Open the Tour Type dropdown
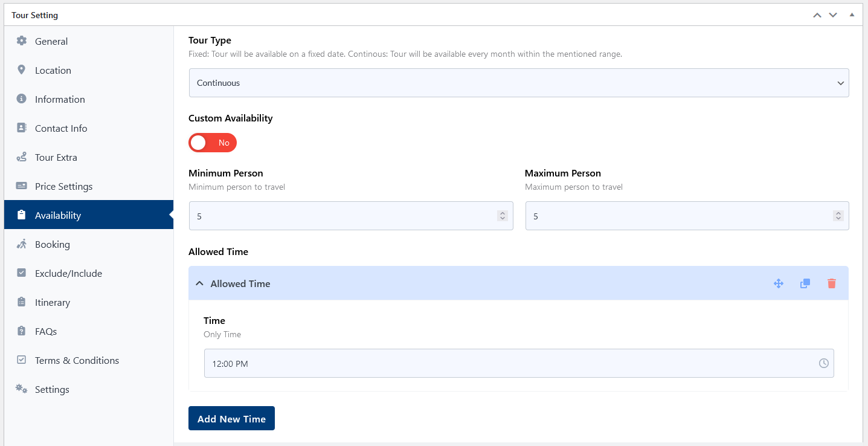Screen dimensions: 868x446 518,83
